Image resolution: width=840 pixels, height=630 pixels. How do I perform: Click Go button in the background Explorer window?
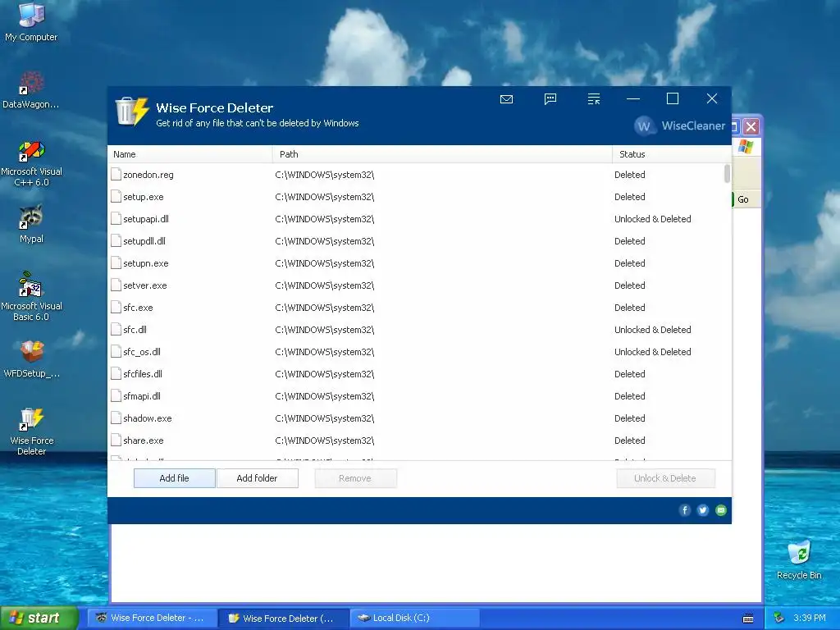742,199
